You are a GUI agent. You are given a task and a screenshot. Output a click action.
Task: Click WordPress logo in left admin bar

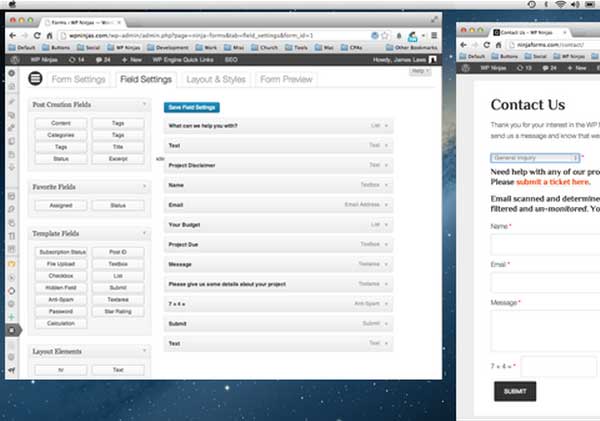[x=15, y=60]
